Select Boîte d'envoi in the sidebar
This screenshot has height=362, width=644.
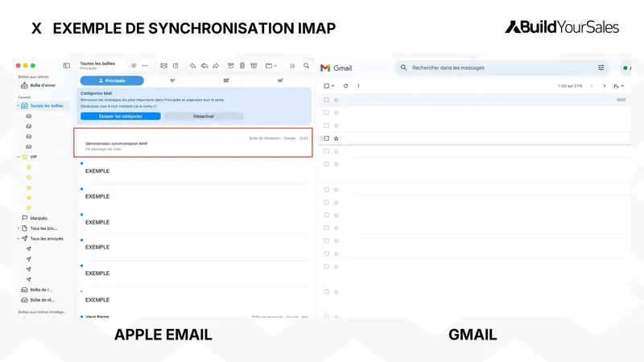[x=38, y=85]
